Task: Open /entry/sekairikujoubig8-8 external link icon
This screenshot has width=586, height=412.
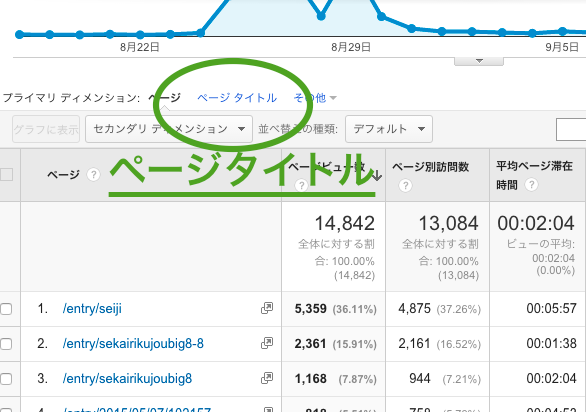Action: pos(267,343)
